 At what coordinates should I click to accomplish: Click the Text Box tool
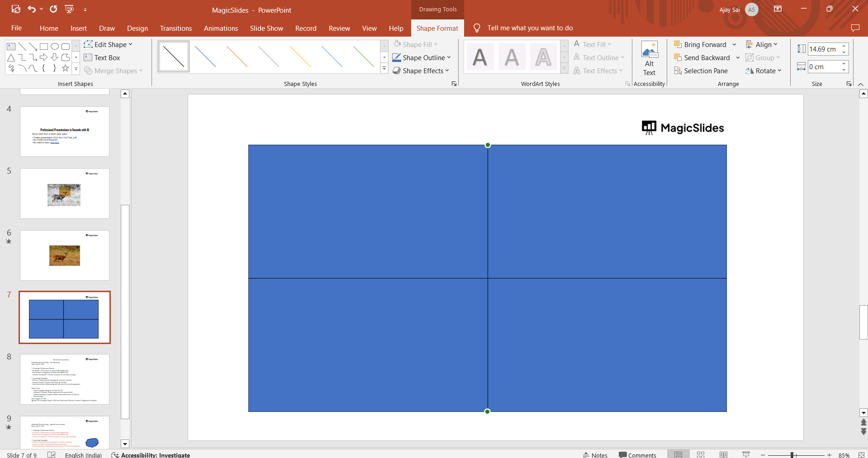(102, 58)
